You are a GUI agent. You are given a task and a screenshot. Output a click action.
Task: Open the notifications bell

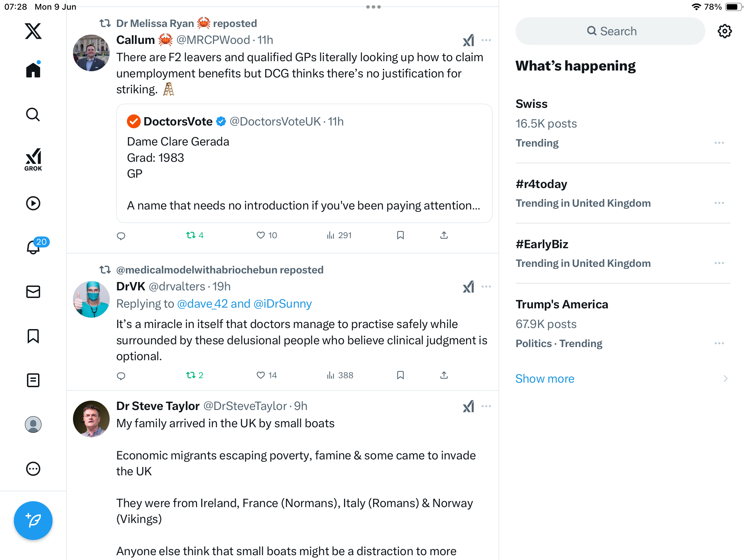coord(34,247)
